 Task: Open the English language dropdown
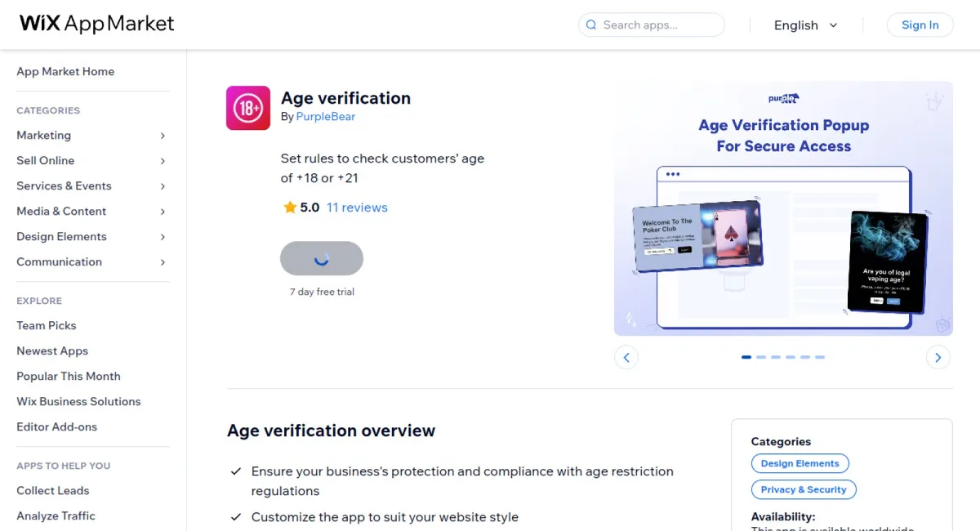click(805, 25)
